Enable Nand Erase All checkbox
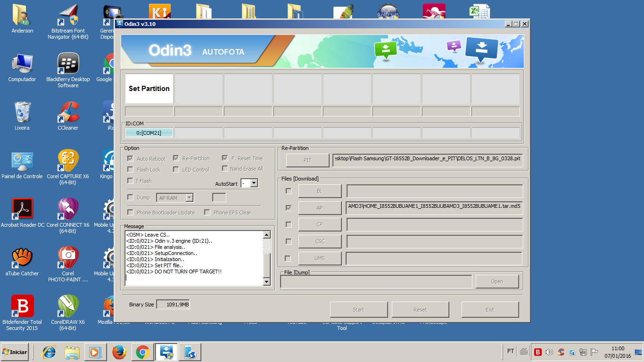 [225, 169]
